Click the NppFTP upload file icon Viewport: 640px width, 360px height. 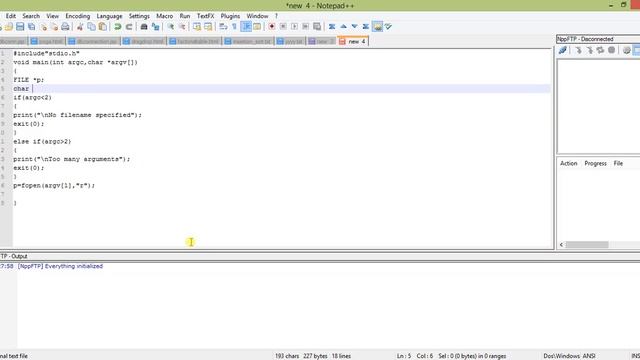pyautogui.click(x=589, y=50)
